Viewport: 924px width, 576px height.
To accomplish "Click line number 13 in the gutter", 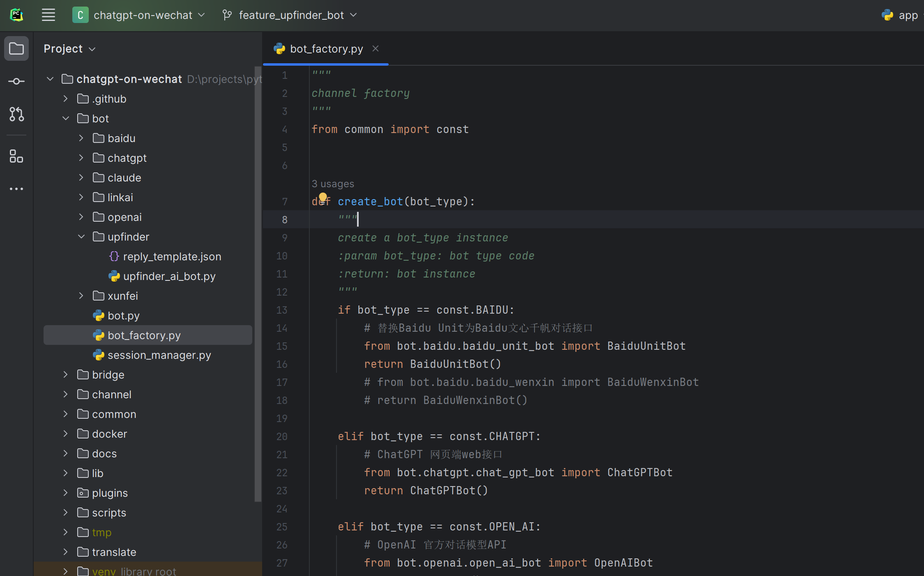I will tap(282, 310).
